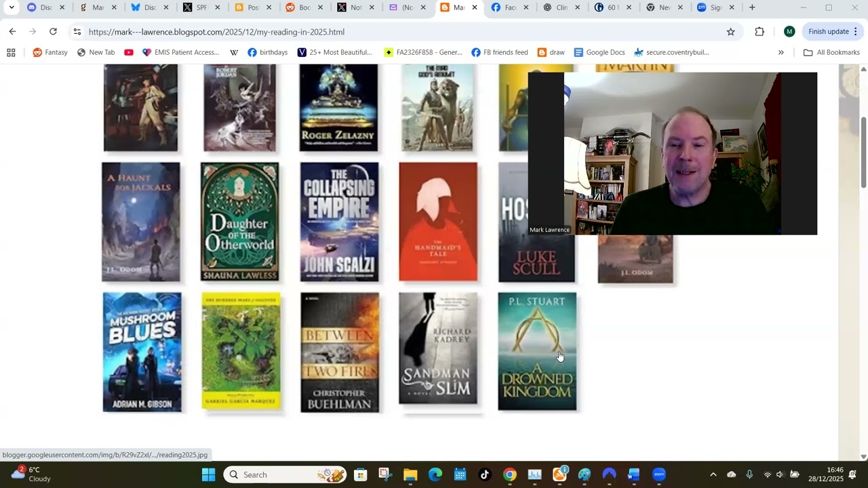Open the volume speaker tray icon
868x488 pixels.
tap(780, 474)
